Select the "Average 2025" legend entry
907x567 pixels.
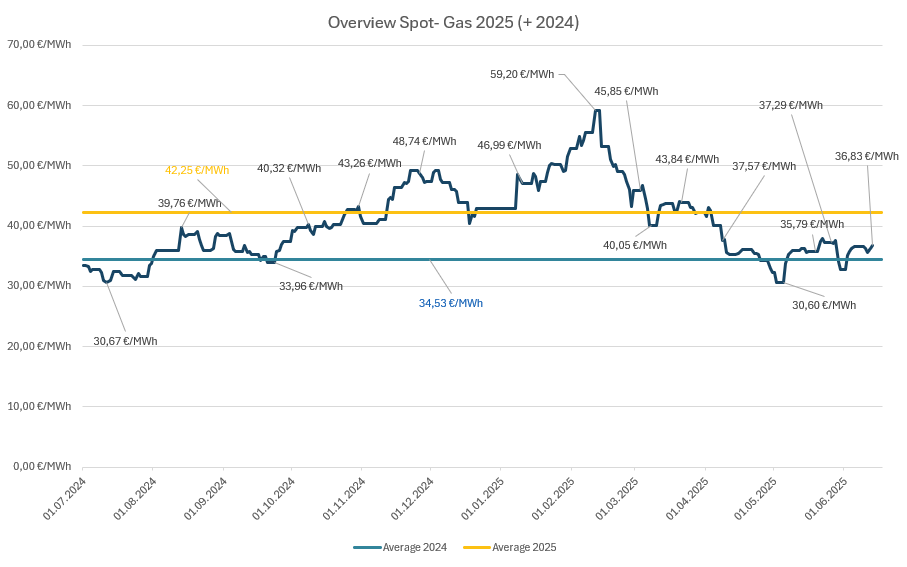point(523,547)
